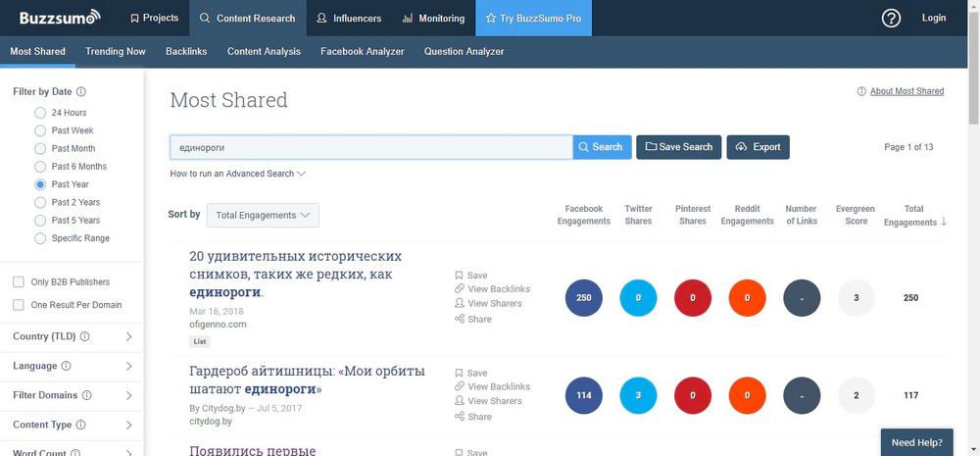Click info icon beside Filter Domains

click(87, 395)
